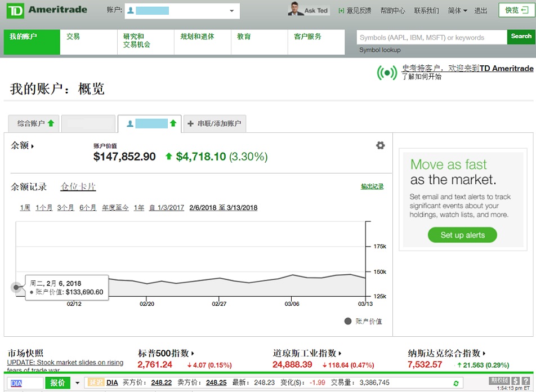Toggle the 账户价值 chart legend series

click(363, 321)
